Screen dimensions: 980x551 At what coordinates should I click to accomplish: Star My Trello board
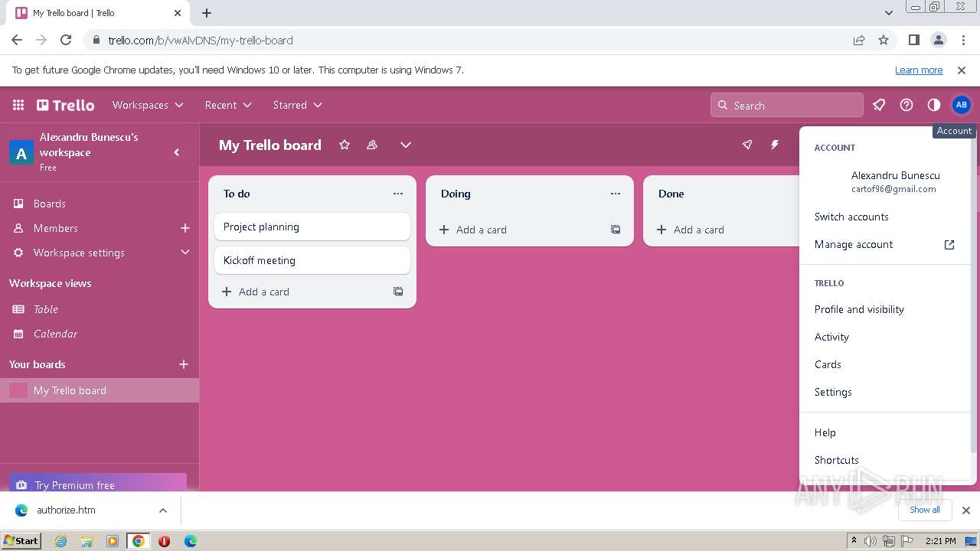345,145
